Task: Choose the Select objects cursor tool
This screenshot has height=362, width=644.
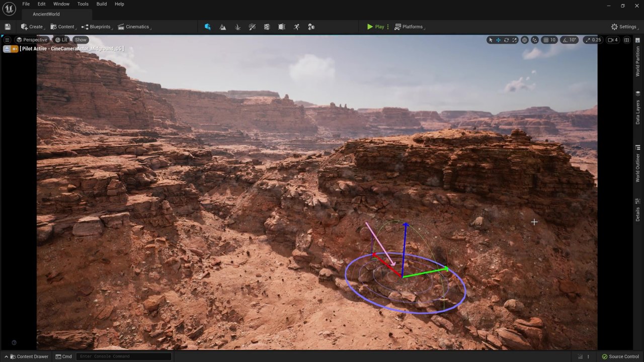Action: 491,40
